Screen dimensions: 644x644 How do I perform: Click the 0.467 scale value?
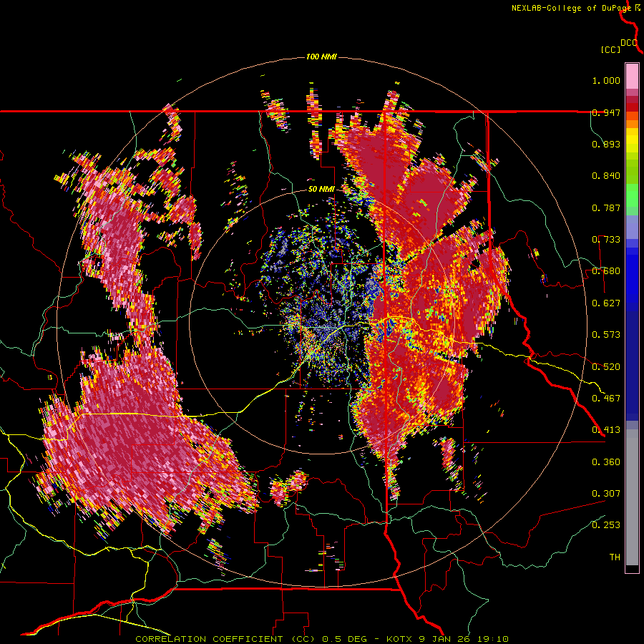coord(606,399)
